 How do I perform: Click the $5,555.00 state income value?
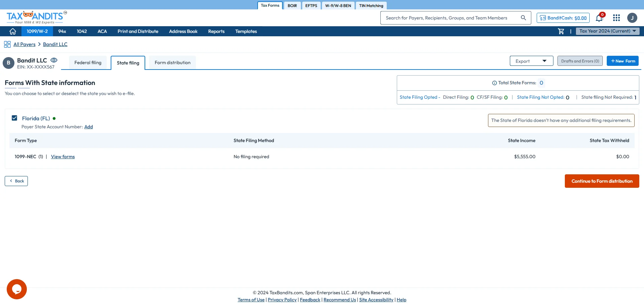point(525,157)
